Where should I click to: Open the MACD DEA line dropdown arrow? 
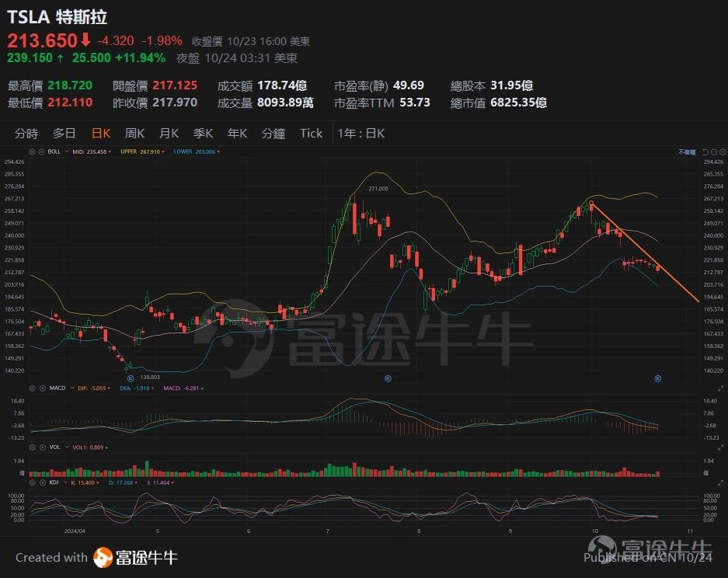[x=152, y=388]
